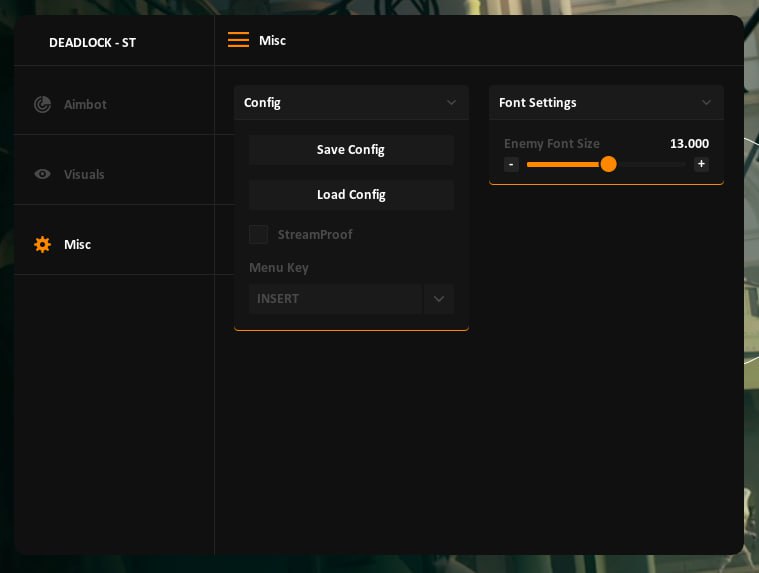This screenshot has height=573, width=759.
Task: Collapse the Config panel using its chevron
Action: [x=451, y=102]
